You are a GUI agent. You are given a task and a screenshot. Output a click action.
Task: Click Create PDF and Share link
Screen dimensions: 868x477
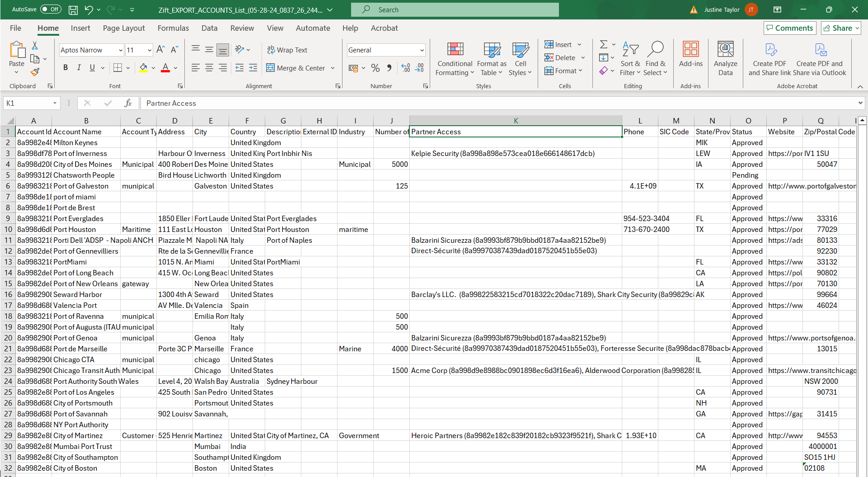pos(769,59)
